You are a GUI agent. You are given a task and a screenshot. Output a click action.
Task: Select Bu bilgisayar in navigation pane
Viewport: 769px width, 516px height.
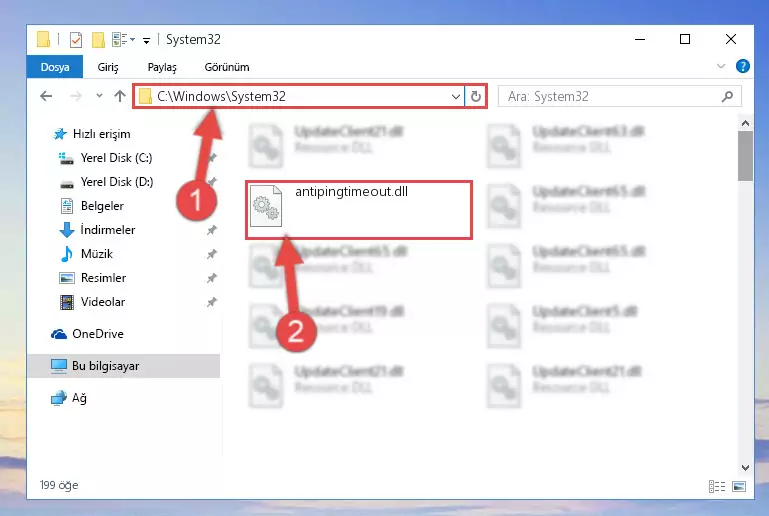(124, 366)
